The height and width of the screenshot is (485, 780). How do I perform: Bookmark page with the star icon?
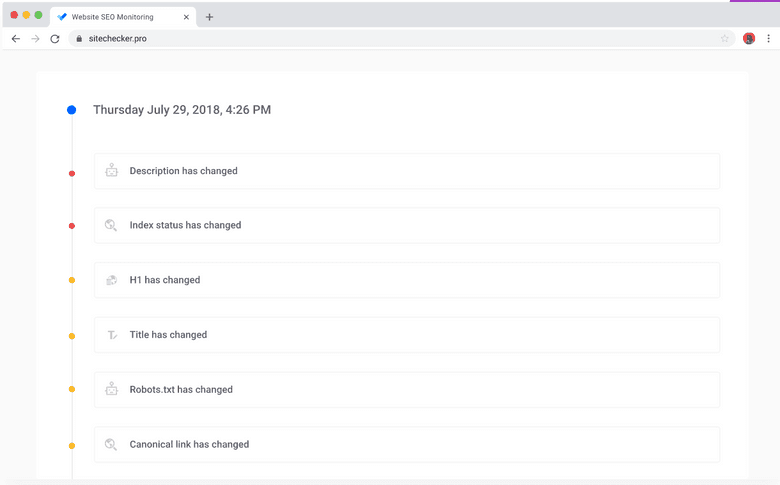[x=724, y=39]
